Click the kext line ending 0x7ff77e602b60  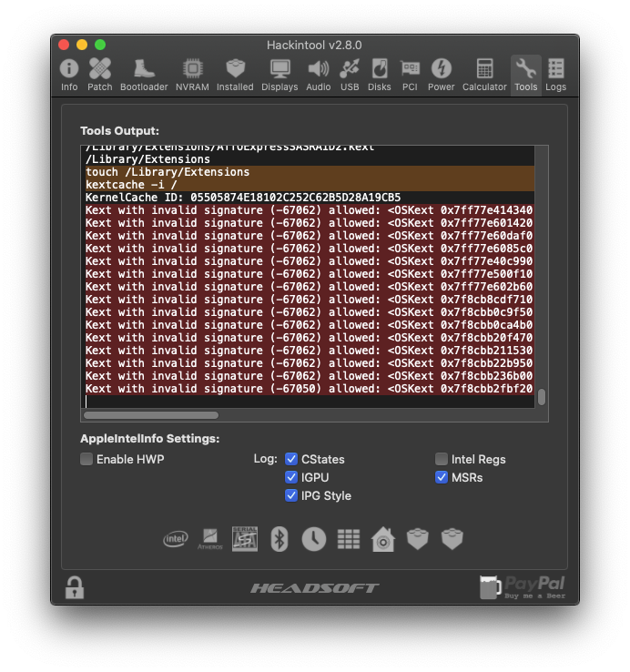(x=310, y=287)
